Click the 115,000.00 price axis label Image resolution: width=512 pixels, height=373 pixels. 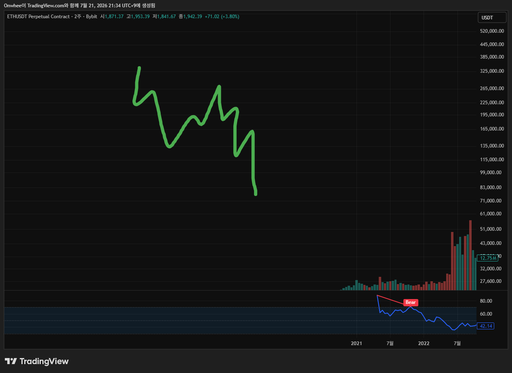pyautogui.click(x=492, y=159)
